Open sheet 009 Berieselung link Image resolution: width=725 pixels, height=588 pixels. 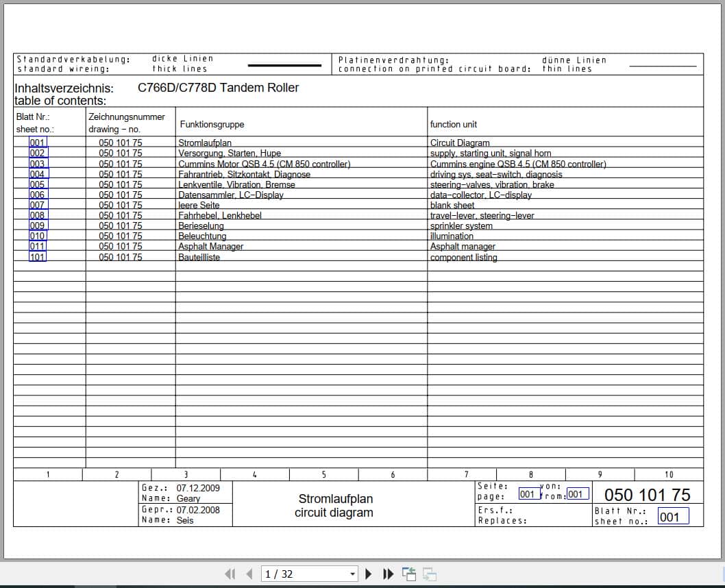pos(38,225)
